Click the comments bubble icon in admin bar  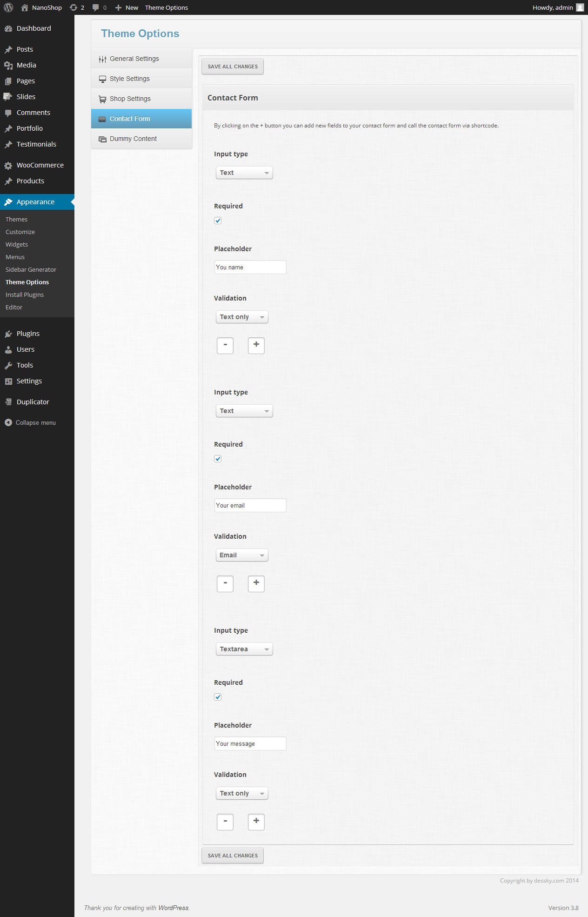[x=96, y=7]
